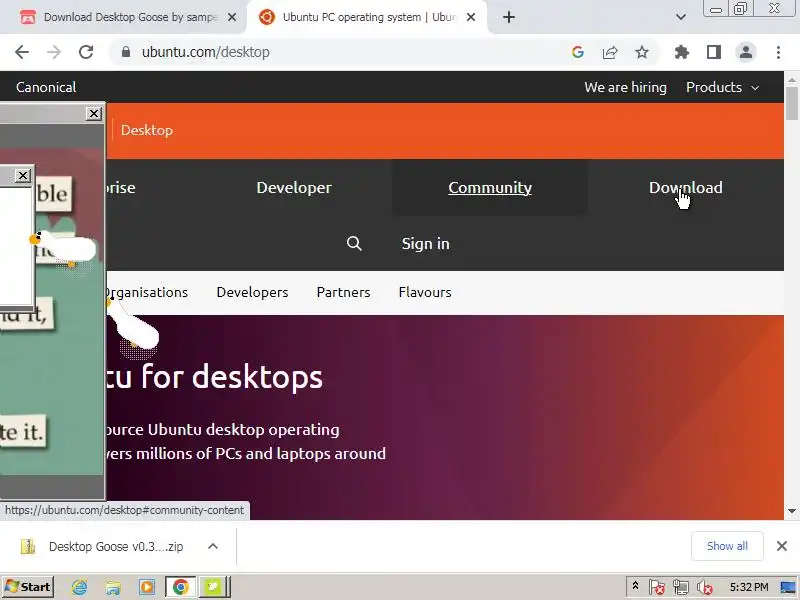Reload the ubuntu.com page

click(x=86, y=52)
